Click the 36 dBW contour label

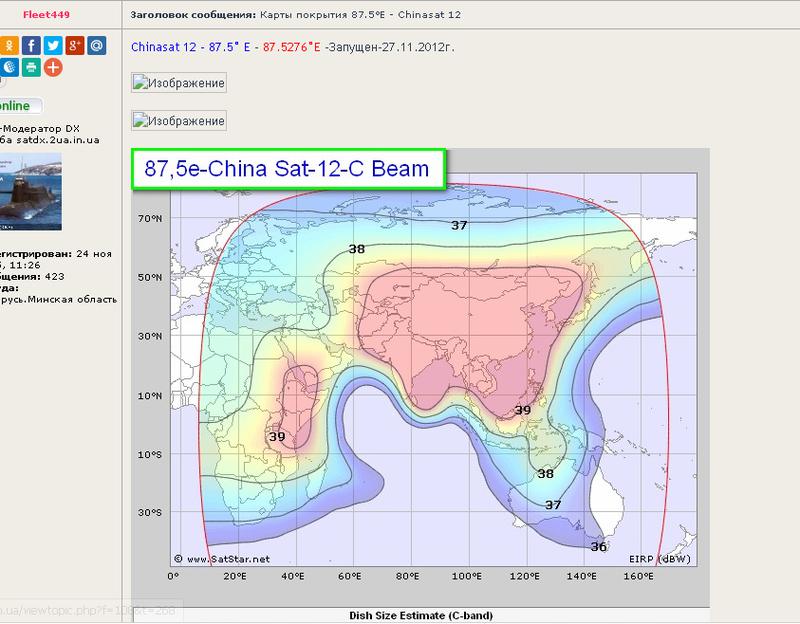click(598, 546)
